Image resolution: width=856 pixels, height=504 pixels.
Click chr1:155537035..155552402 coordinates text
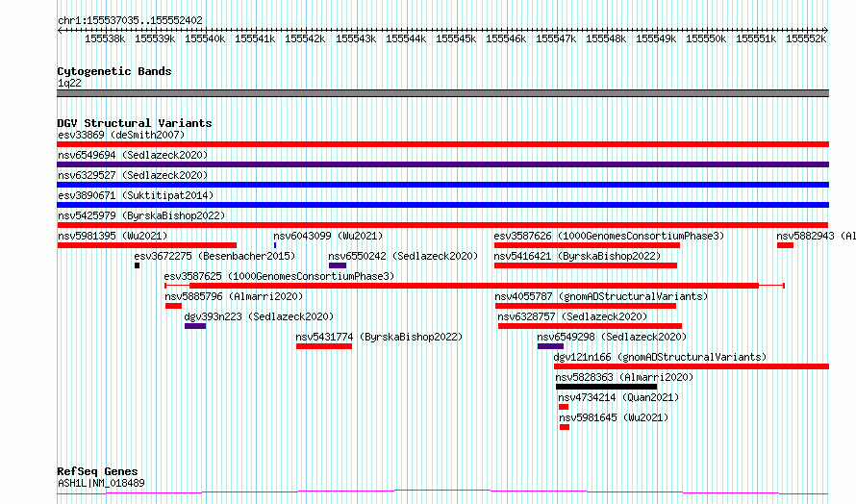(x=130, y=20)
